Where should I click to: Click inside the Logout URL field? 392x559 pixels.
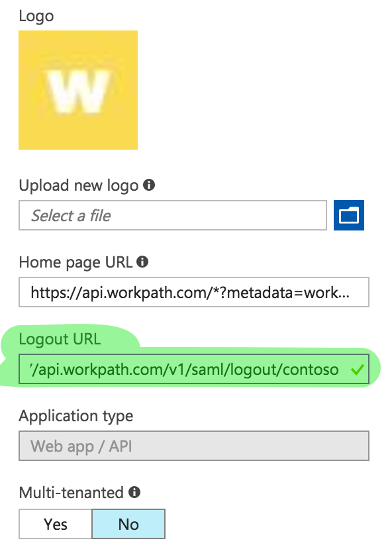click(x=194, y=369)
